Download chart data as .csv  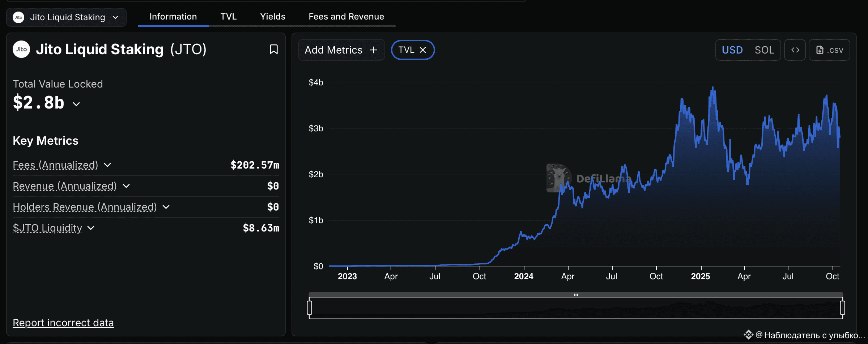pyautogui.click(x=830, y=50)
